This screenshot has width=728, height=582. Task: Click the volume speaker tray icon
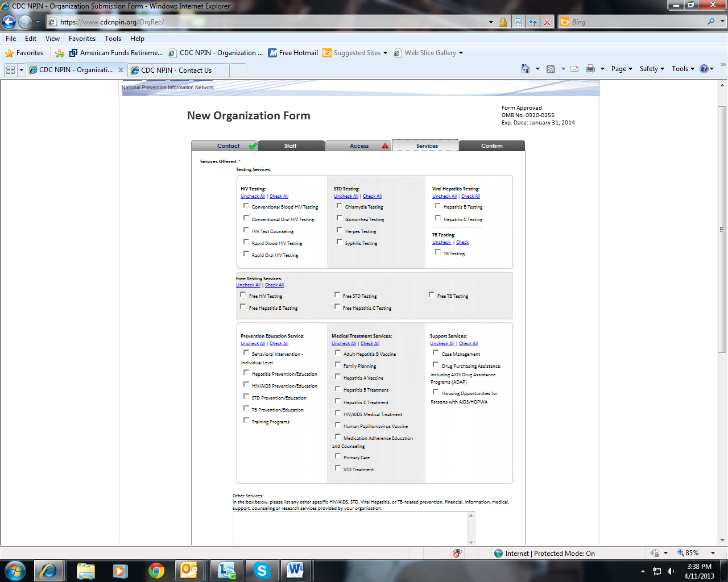pos(671,571)
